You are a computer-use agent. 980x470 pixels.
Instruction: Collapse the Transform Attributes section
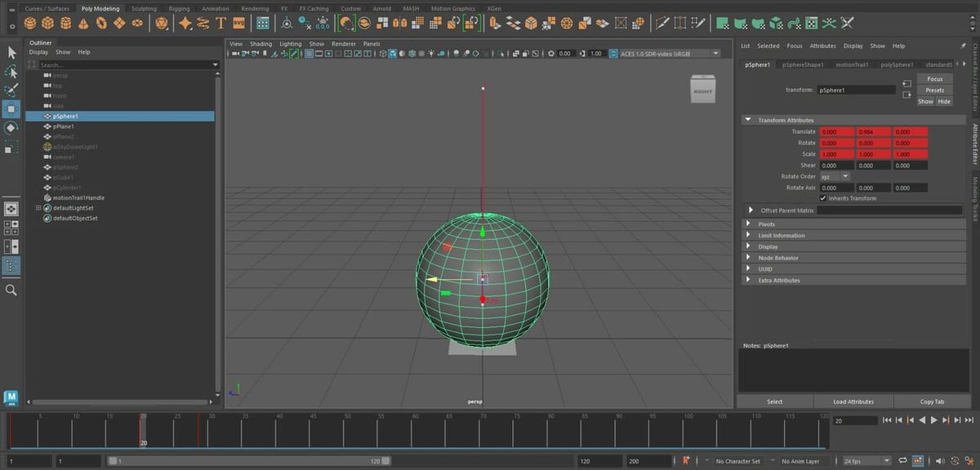click(x=747, y=120)
